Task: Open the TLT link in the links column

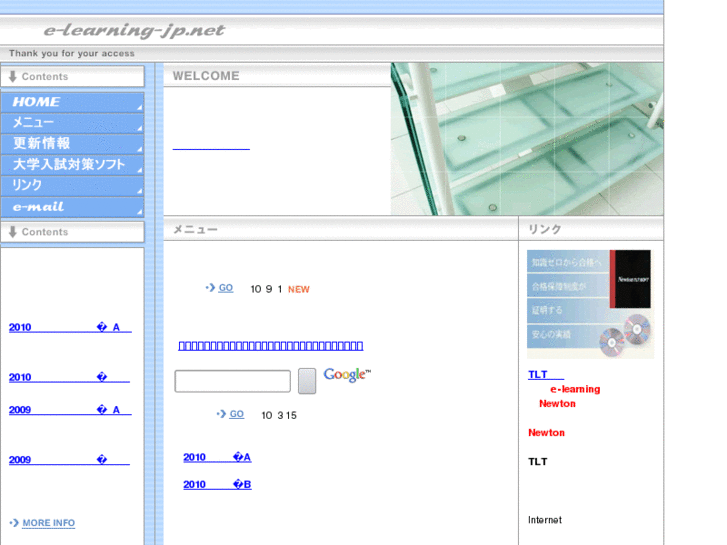Action: [546, 375]
